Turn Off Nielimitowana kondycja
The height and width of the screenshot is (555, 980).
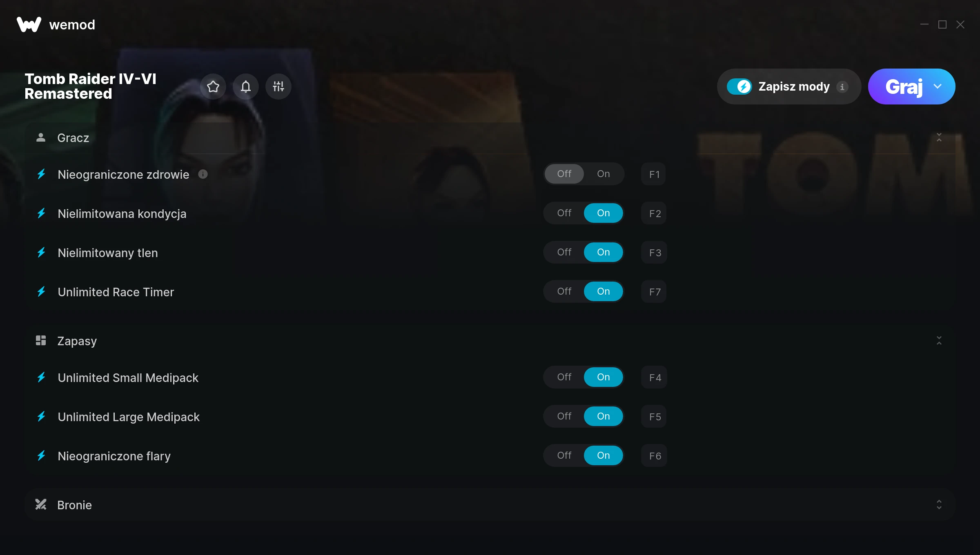(x=564, y=213)
